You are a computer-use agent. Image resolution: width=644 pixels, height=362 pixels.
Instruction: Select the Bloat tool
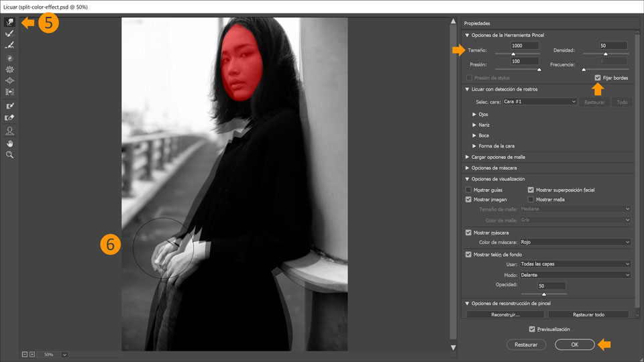(9, 81)
